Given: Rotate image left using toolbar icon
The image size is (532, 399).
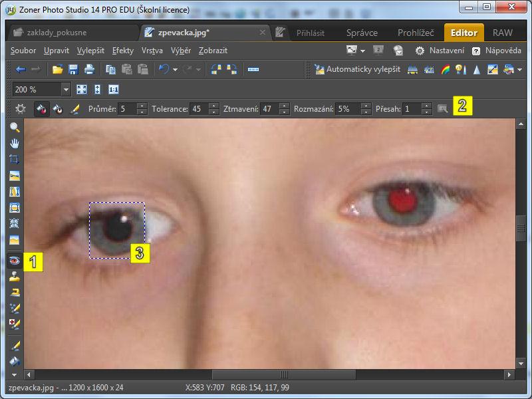Looking at the screenshot, I should click(x=216, y=70).
